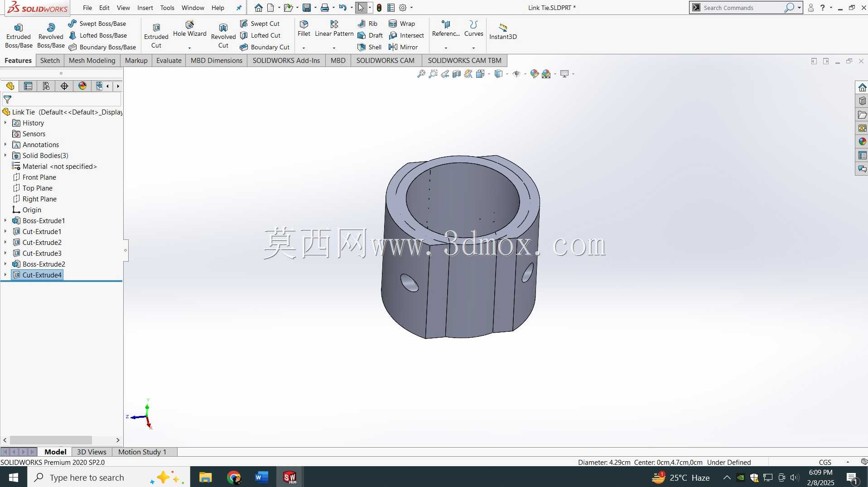
Task: Switch to the Mesh Modeling tab
Action: [x=92, y=60]
